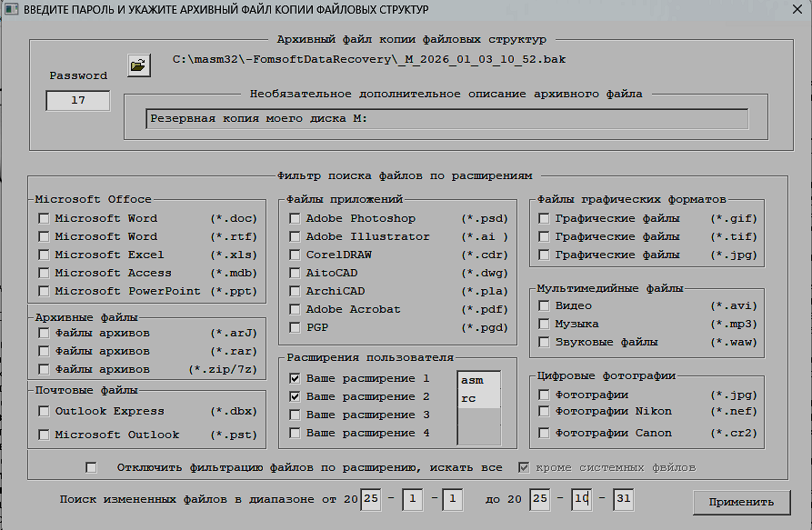Enable Видео (*.avi) filter
Viewport: 812px width, 530px height.
click(x=544, y=305)
